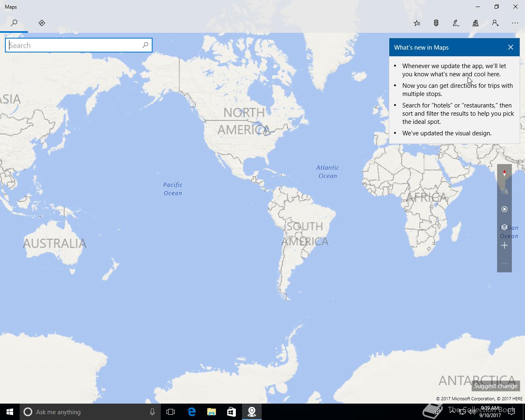Image resolution: width=525 pixels, height=420 pixels.
Task: Open File Explorer from taskbar
Action: pos(212,412)
